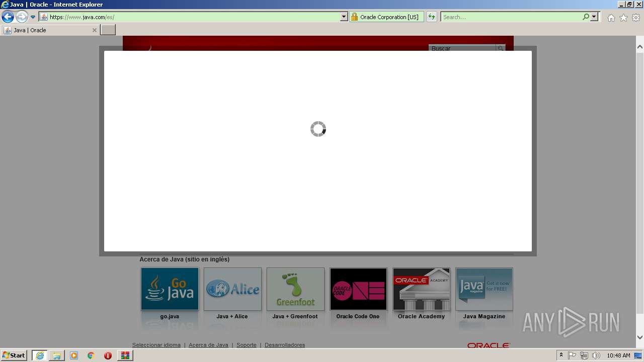Click the Oracle logo in the footer
Image resolution: width=644 pixels, height=362 pixels.
[x=489, y=345]
